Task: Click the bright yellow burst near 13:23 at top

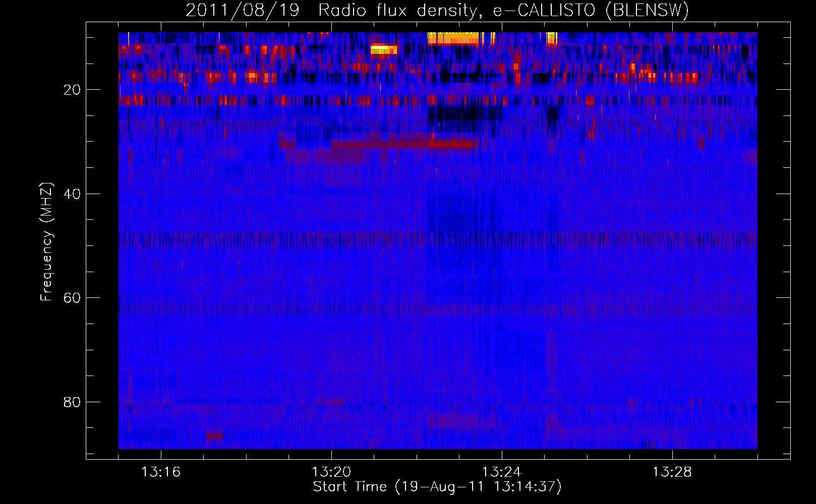Action: 453,38
